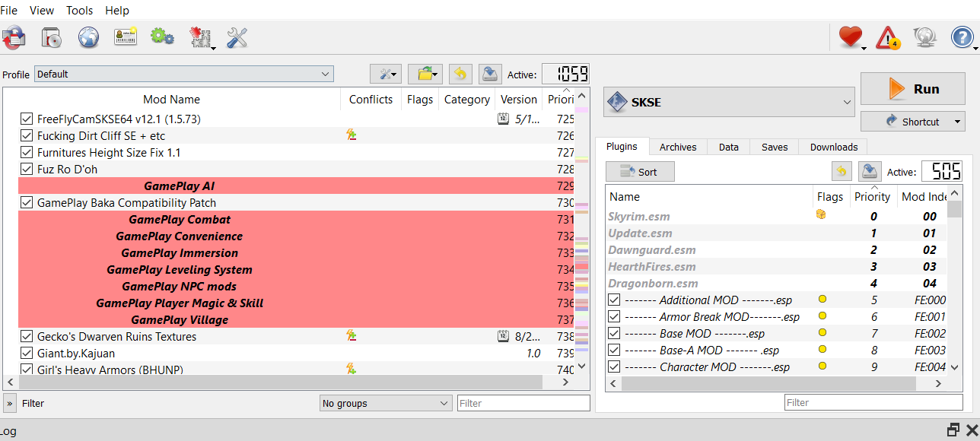
Task: Click the instance manager icon in toolbar
Action: tap(14, 37)
